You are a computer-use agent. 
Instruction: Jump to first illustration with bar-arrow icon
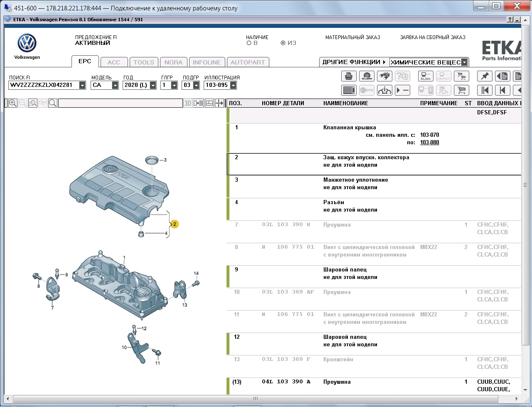coord(485,90)
